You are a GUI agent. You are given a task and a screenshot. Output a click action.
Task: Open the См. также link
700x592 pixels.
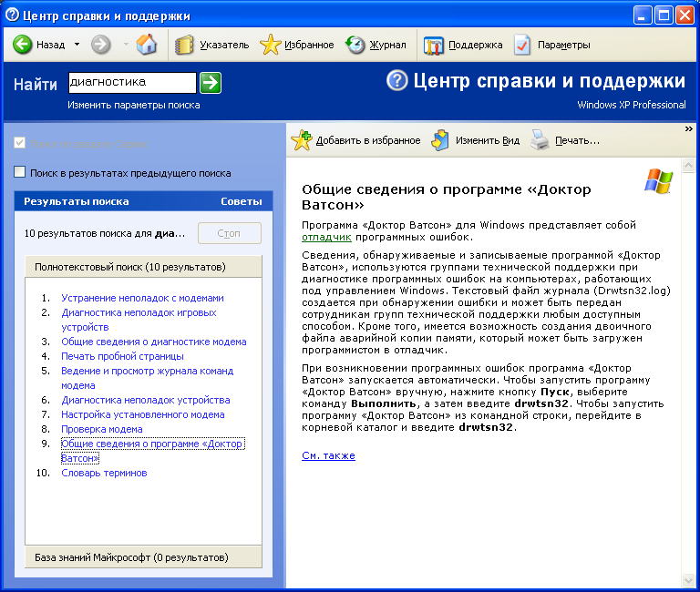[x=328, y=455]
